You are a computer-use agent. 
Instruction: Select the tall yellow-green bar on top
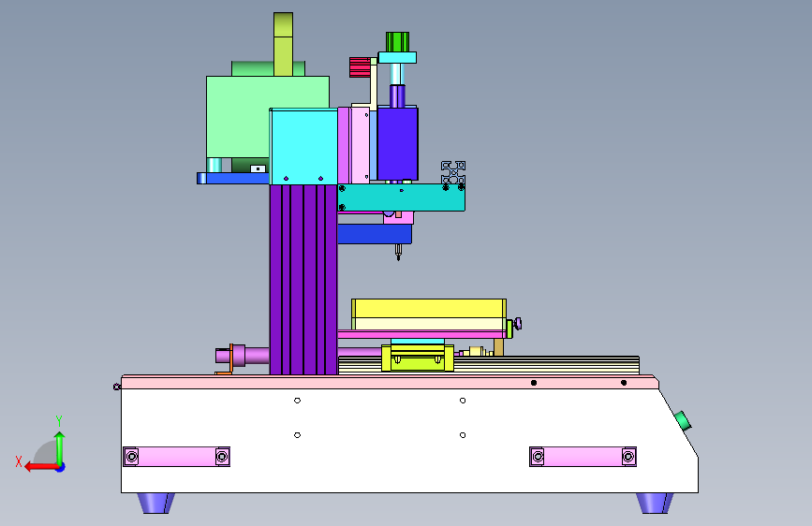283,44
